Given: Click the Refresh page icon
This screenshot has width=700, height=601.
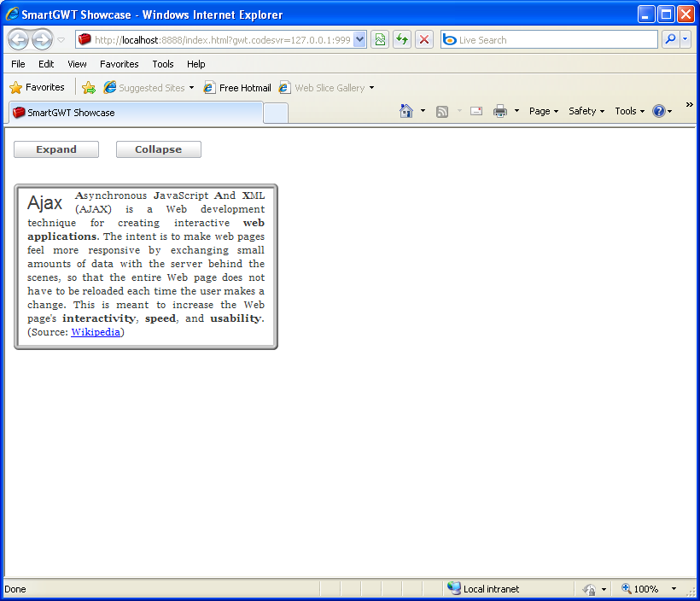Looking at the screenshot, I should pos(401,40).
